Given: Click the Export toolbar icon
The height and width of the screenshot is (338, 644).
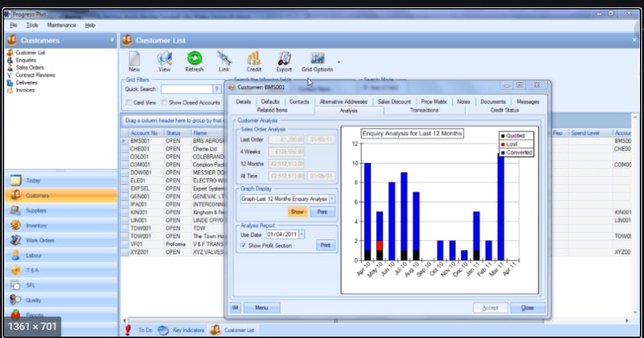Looking at the screenshot, I should pos(284,59).
